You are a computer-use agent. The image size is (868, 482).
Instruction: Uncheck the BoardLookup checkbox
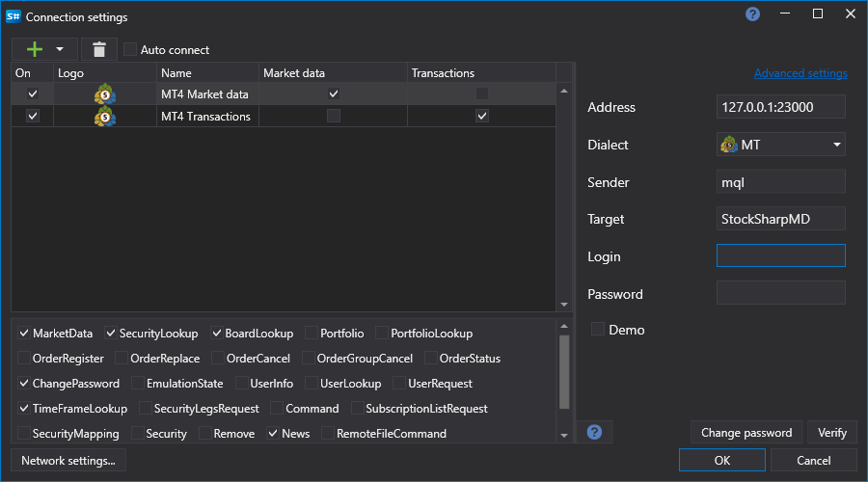point(216,334)
